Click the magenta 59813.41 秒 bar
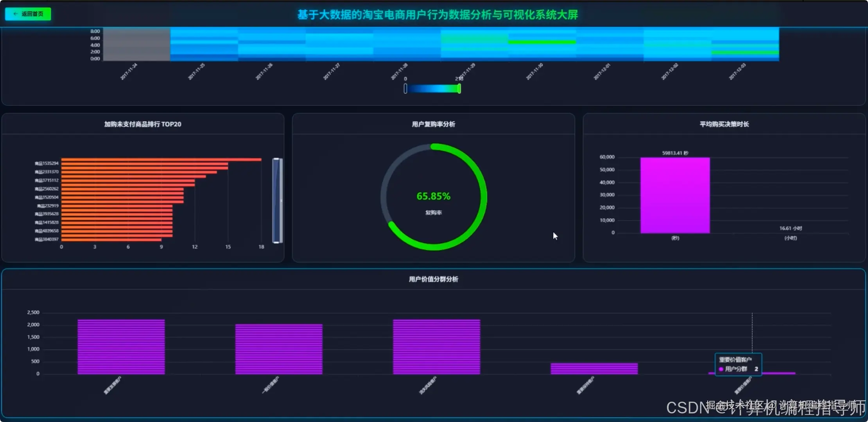This screenshot has width=868, height=422. (x=675, y=195)
